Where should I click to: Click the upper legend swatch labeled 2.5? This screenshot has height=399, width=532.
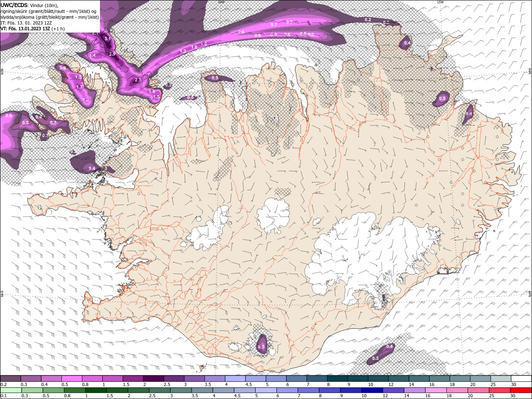[174, 379]
